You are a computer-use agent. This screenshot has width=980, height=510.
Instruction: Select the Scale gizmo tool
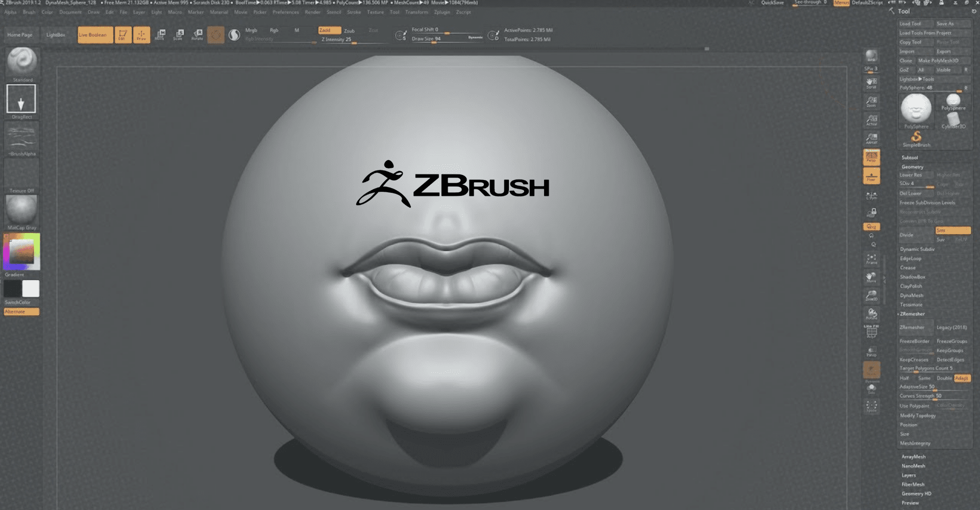(179, 35)
